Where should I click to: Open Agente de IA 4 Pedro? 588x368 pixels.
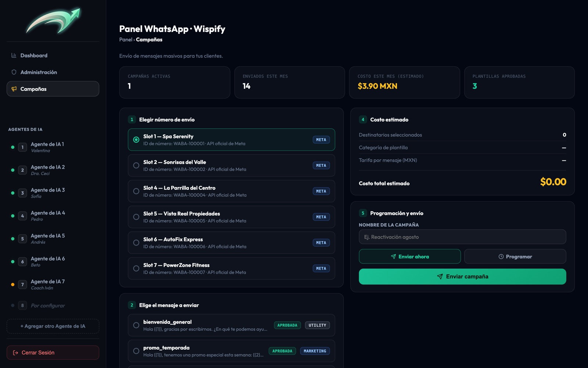tap(53, 216)
